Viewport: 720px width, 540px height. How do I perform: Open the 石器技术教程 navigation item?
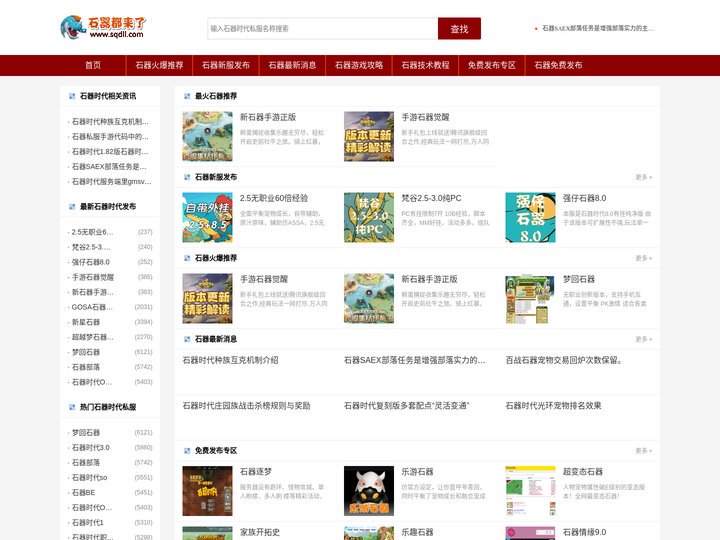click(426, 65)
